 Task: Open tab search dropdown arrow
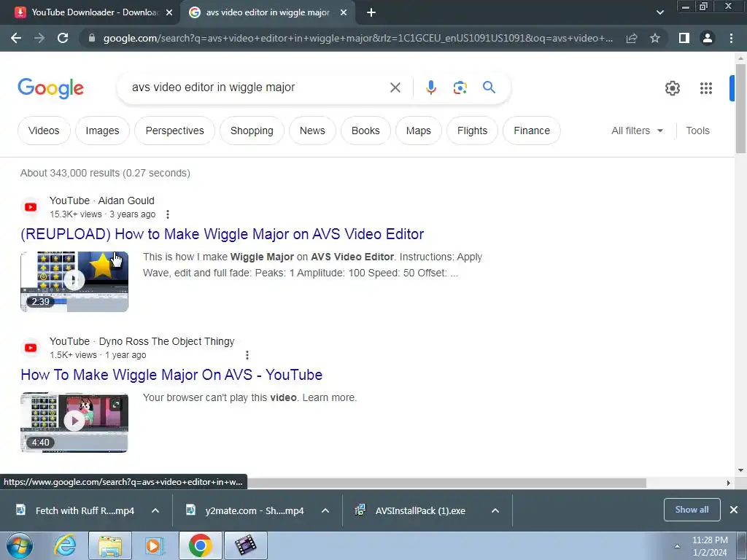pyautogui.click(x=659, y=13)
